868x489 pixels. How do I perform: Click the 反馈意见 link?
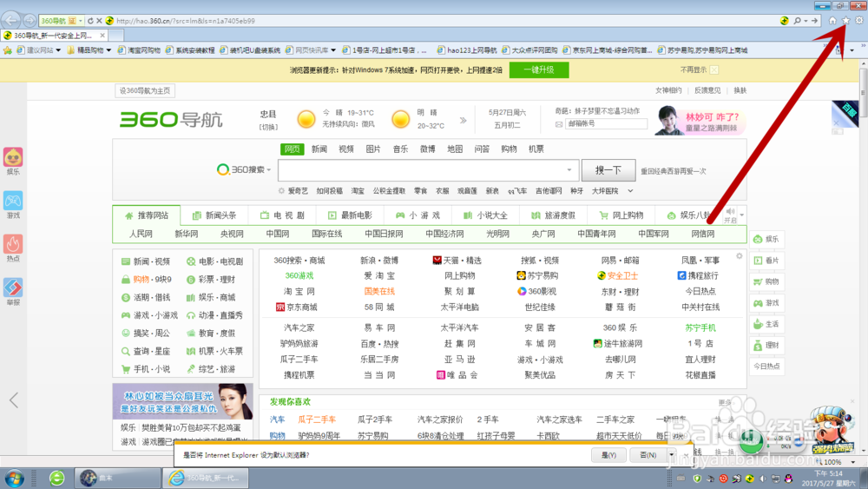click(x=707, y=90)
